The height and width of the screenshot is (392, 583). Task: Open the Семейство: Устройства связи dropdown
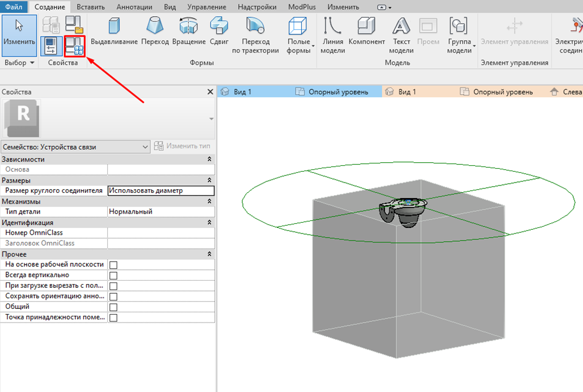tap(75, 147)
